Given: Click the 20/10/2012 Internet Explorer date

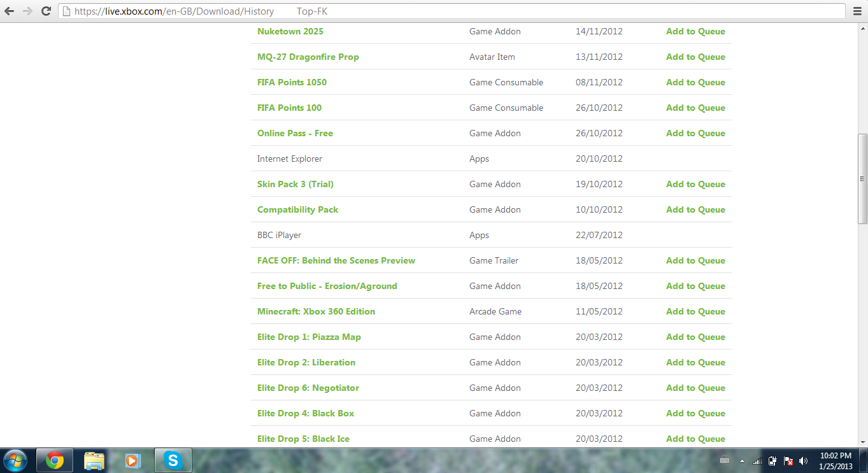Looking at the screenshot, I should point(599,159).
